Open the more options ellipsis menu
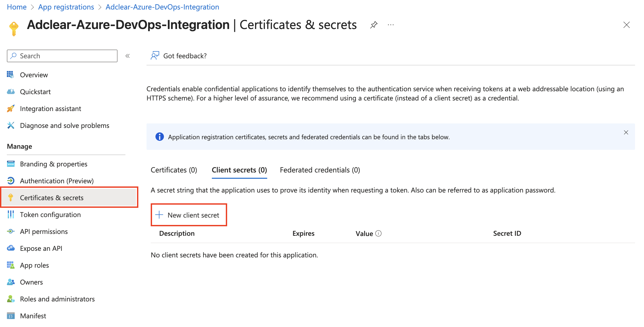The image size is (644, 327). [x=391, y=25]
